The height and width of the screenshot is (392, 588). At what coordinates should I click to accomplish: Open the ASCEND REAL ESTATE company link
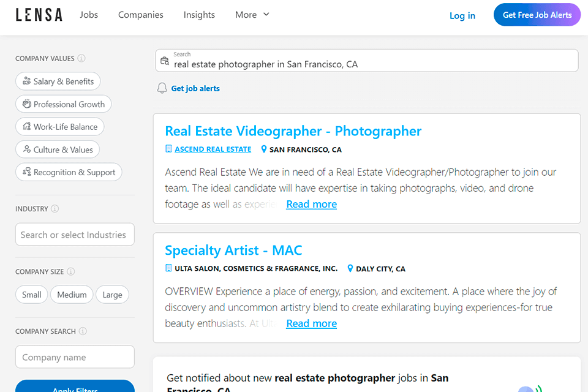click(213, 149)
